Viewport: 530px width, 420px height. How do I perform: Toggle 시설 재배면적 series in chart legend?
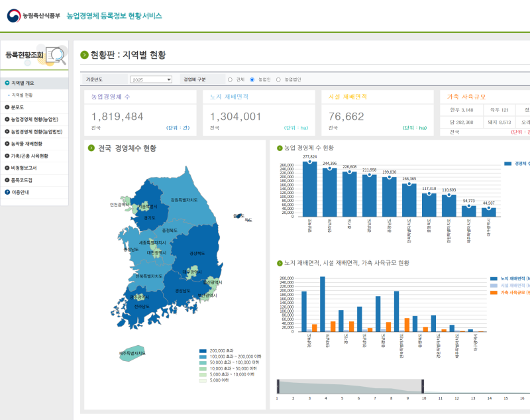coord(510,286)
